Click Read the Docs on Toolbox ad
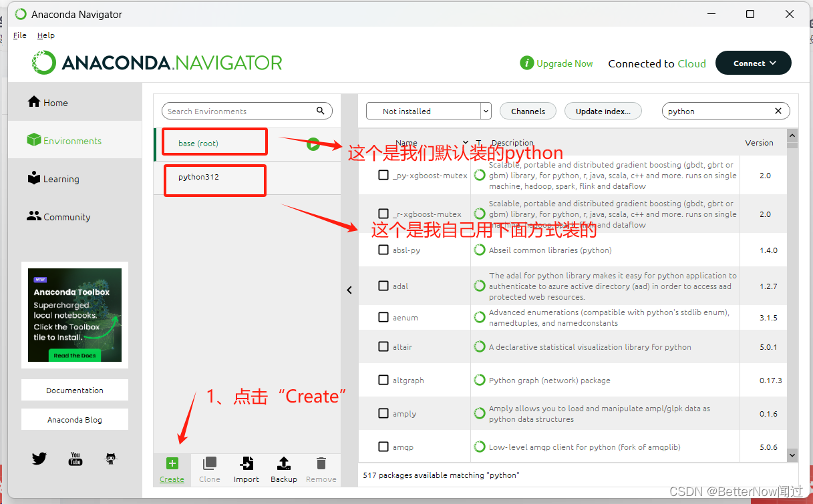Image resolution: width=813 pixels, height=504 pixels. (x=75, y=355)
